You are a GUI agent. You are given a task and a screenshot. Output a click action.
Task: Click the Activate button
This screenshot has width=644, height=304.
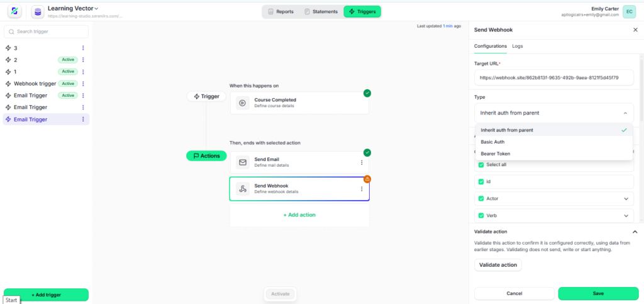(x=280, y=294)
